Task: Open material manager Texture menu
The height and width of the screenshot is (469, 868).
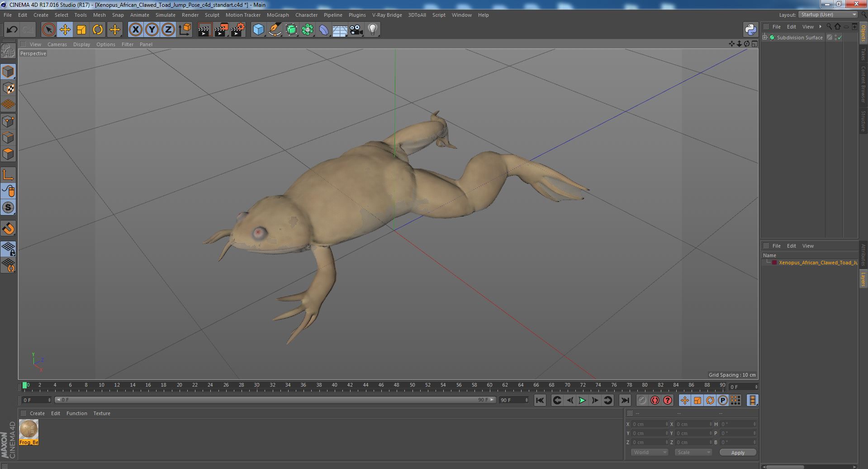Action: coord(102,413)
